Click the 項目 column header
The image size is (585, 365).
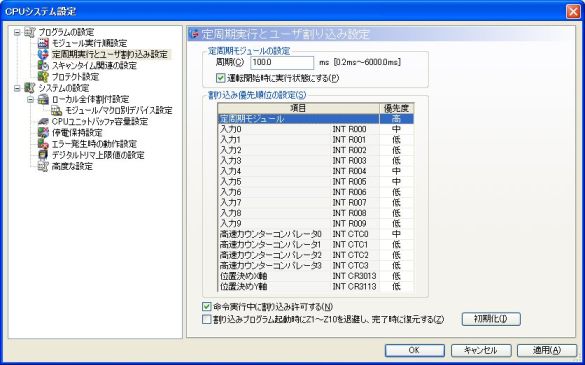[x=298, y=108]
